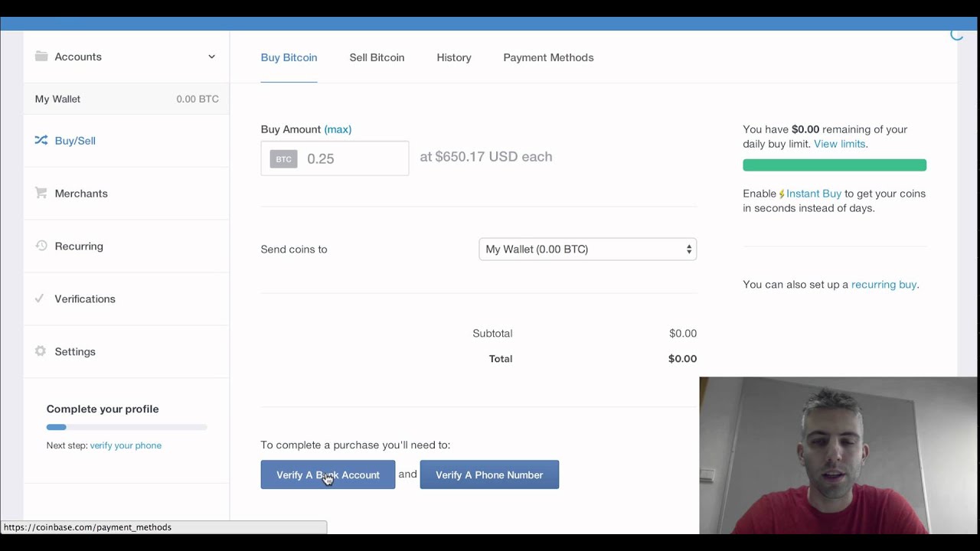Click Verify A Bank Account button
980x551 pixels.
point(328,474)
